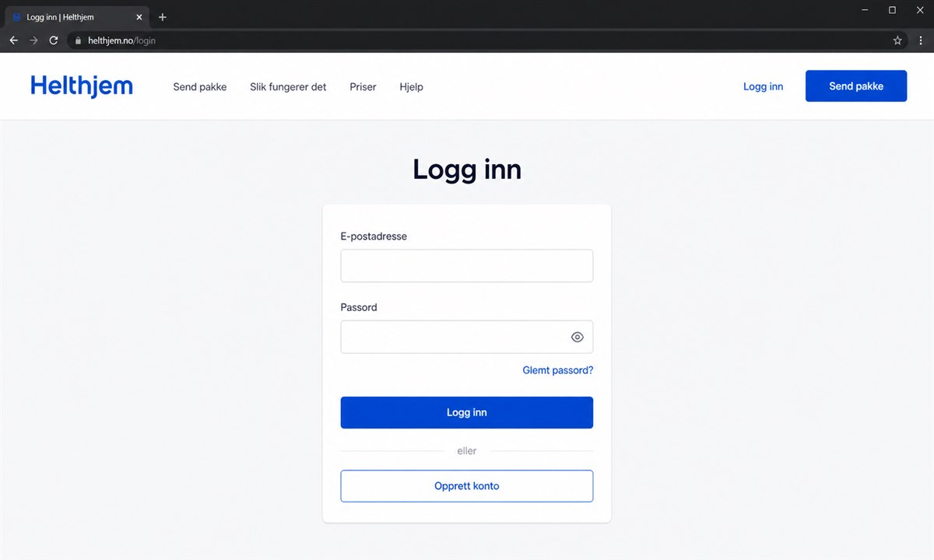
Task: Open Slik fungerer det menu item
Action: (288, 87)
